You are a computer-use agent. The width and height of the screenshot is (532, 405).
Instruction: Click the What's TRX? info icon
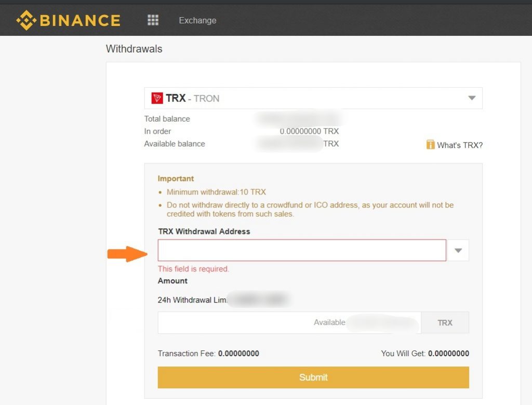[430, 145]
